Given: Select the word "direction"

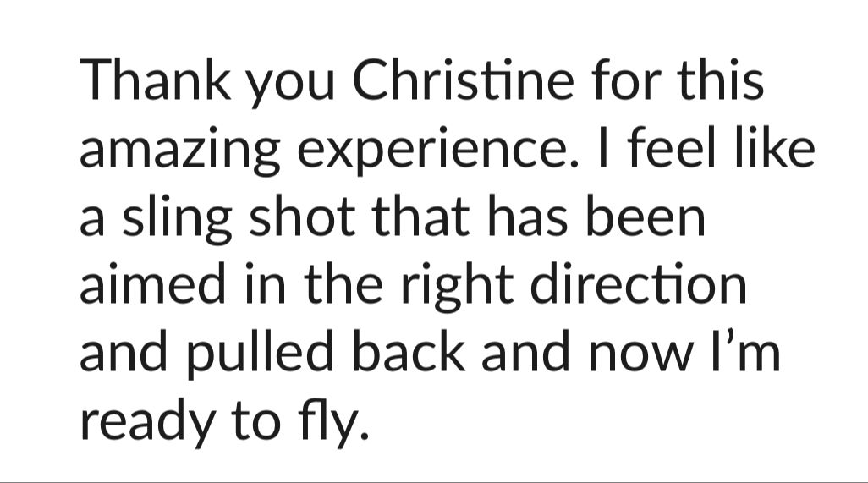Looking at the screenshot, I should coord(638,283).
